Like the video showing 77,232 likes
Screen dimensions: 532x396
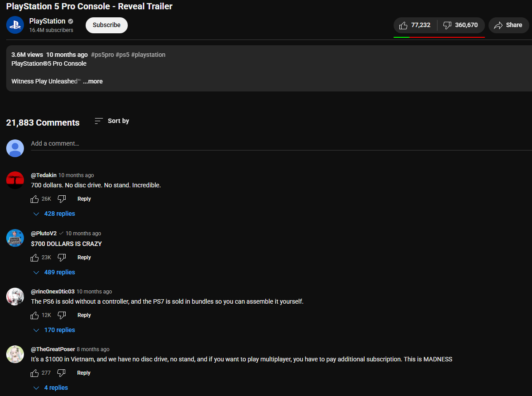tap(415, 25)
